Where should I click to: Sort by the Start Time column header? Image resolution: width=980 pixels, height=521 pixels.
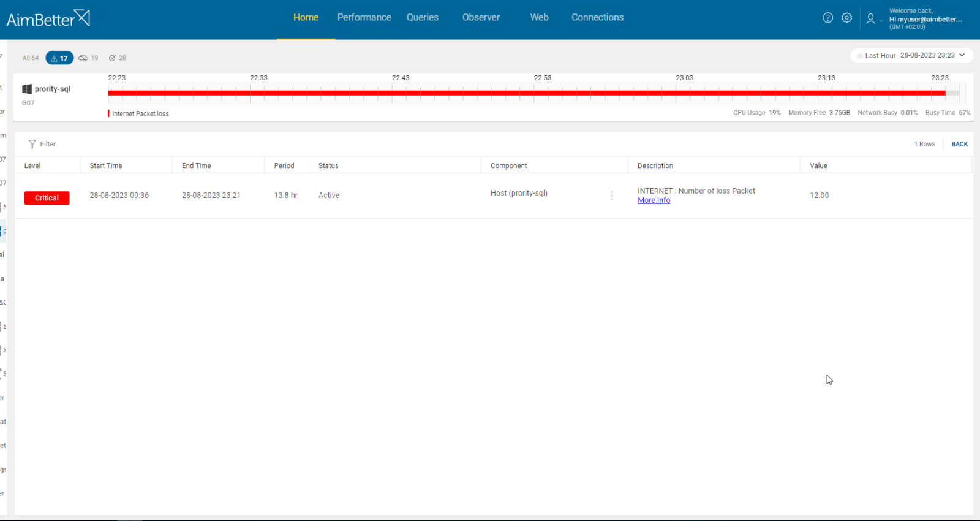pyautogui.click(x=106, y=166)
